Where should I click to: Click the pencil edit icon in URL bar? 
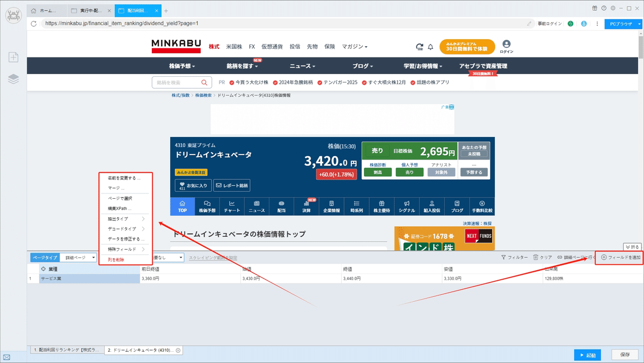529,24
